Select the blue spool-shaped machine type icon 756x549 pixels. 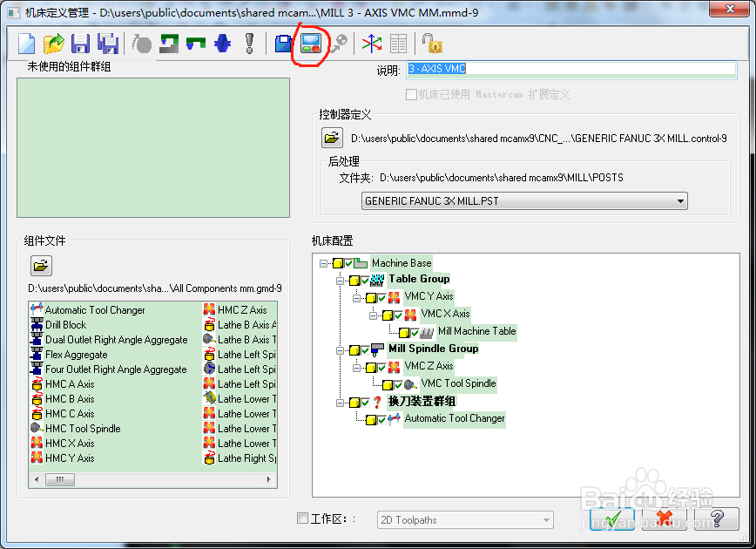(x=222, y=44)
